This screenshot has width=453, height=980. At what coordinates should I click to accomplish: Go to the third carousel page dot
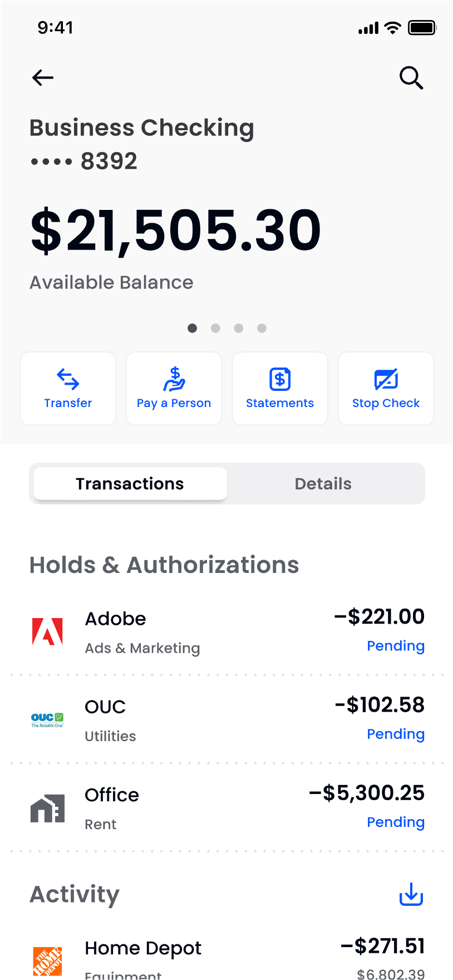pyautogui.click(x=239, y=329)
